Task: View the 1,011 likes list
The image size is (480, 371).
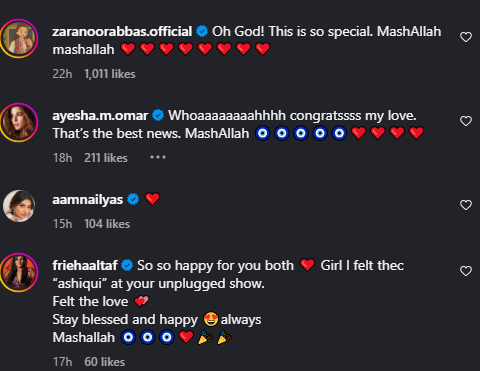Action: point(110,74)
